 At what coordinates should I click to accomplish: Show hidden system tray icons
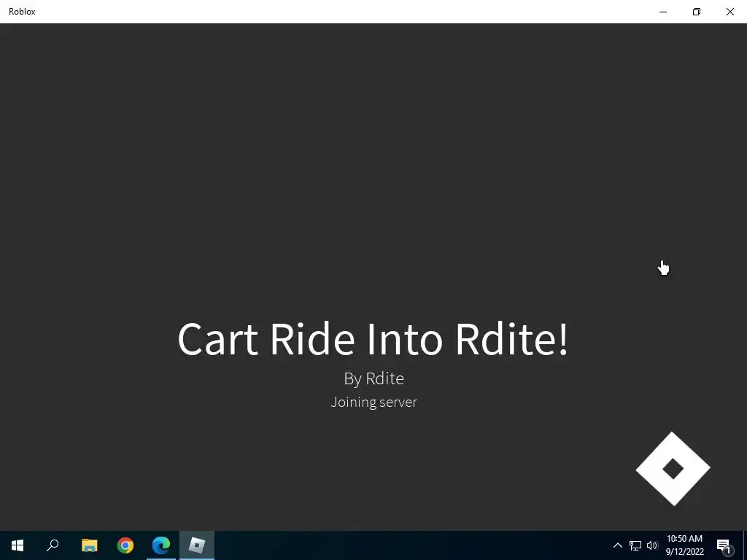617,545
